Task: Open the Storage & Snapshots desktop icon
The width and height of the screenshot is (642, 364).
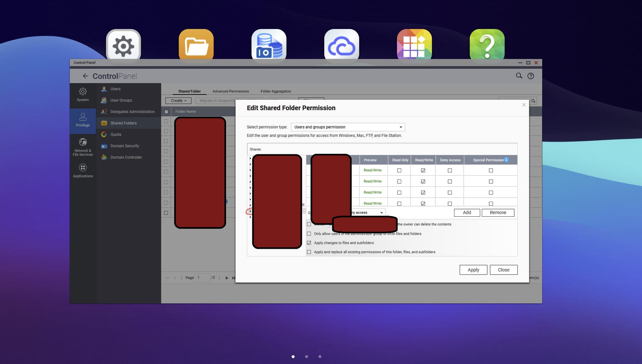Action: [x=269, y=46]
